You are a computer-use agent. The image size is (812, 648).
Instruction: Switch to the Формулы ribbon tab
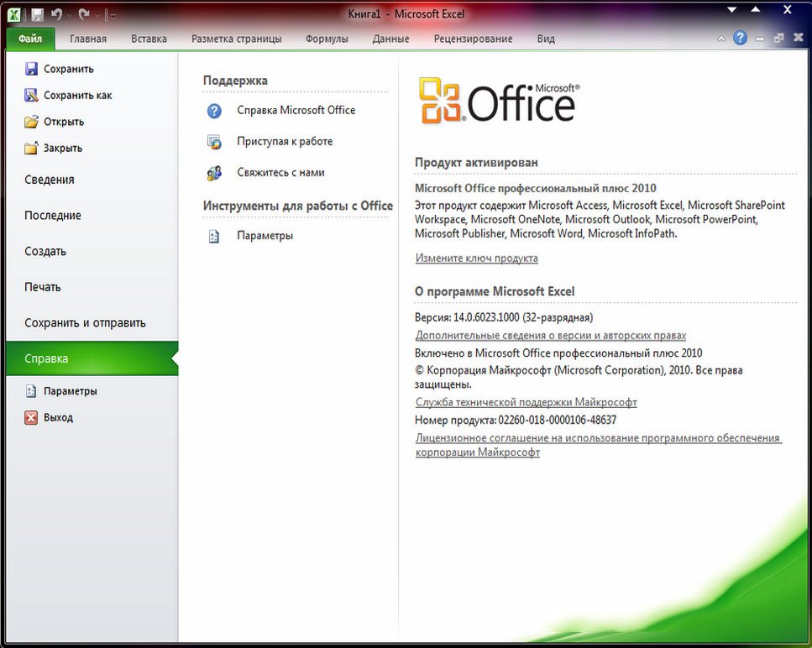(x=327, y=39)
